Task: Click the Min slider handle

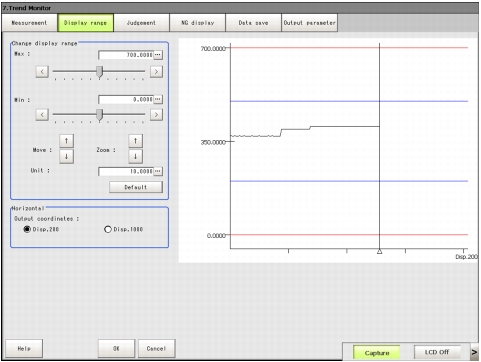Action: (x=99, y=115)
